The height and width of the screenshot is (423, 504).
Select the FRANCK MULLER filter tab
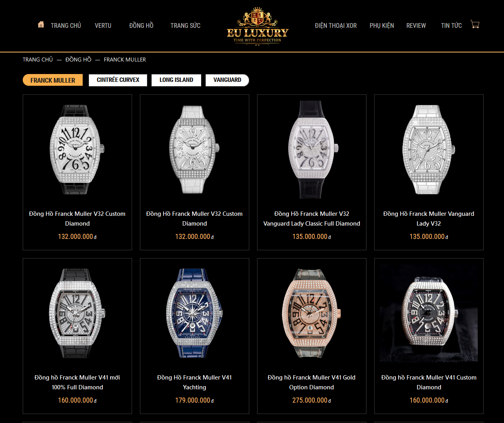click(53, 80)
